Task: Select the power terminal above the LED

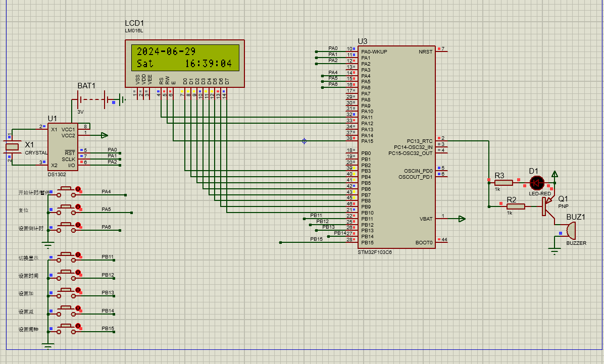Action: 555,175
